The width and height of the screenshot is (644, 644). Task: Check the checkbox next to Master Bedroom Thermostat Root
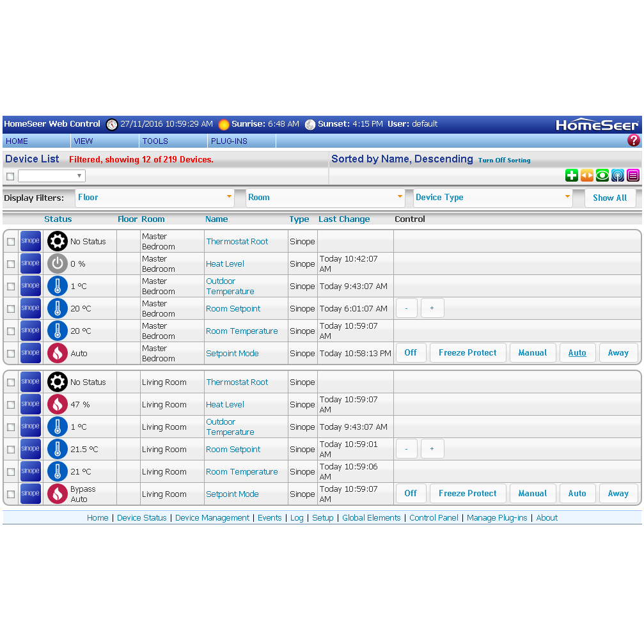coord(10,240)
